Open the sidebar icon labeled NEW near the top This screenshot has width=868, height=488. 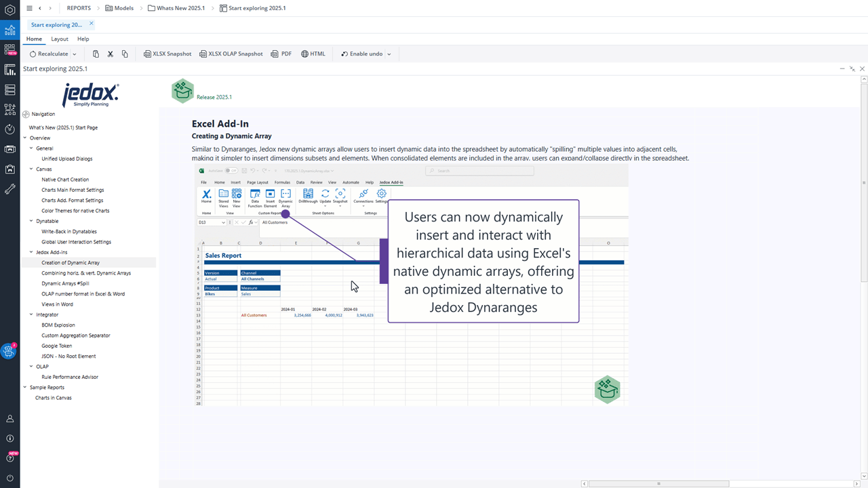click(x=9, y=49)
